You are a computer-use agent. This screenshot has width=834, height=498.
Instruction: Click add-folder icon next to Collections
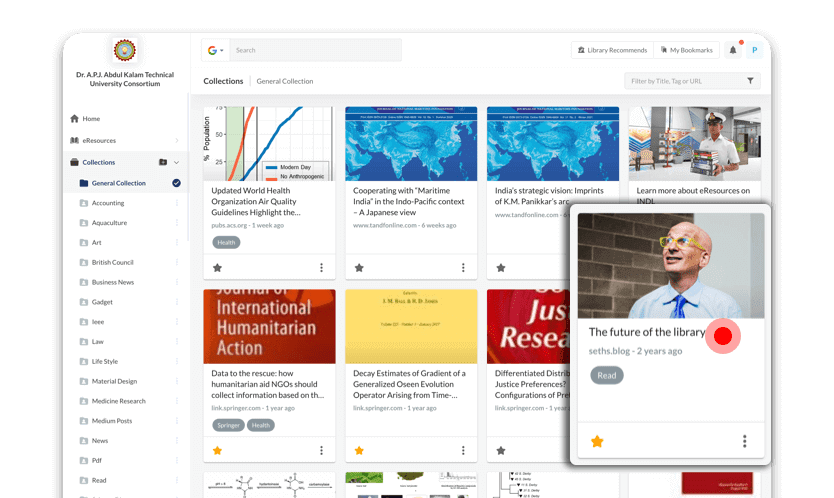pos(163,162)
